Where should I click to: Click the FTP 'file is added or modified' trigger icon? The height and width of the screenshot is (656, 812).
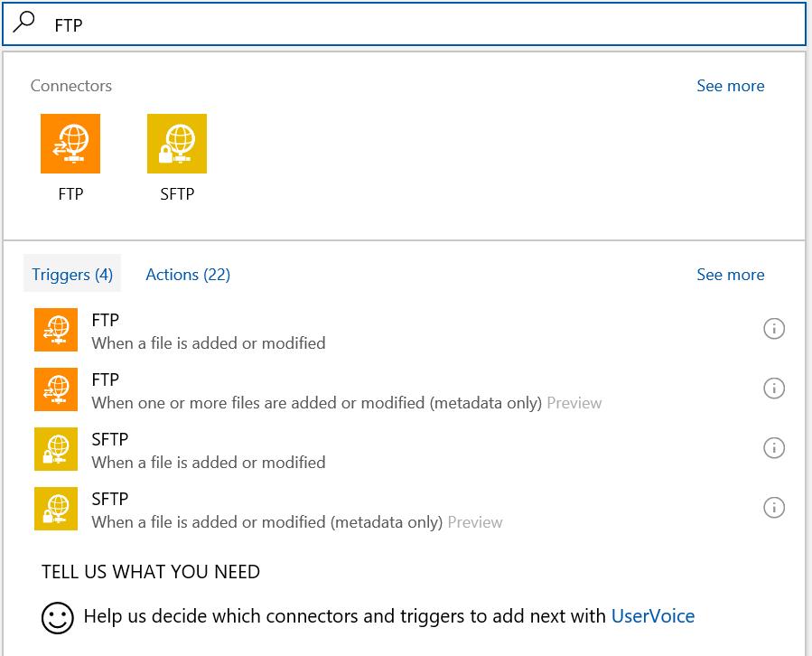[x=56, y=331]
